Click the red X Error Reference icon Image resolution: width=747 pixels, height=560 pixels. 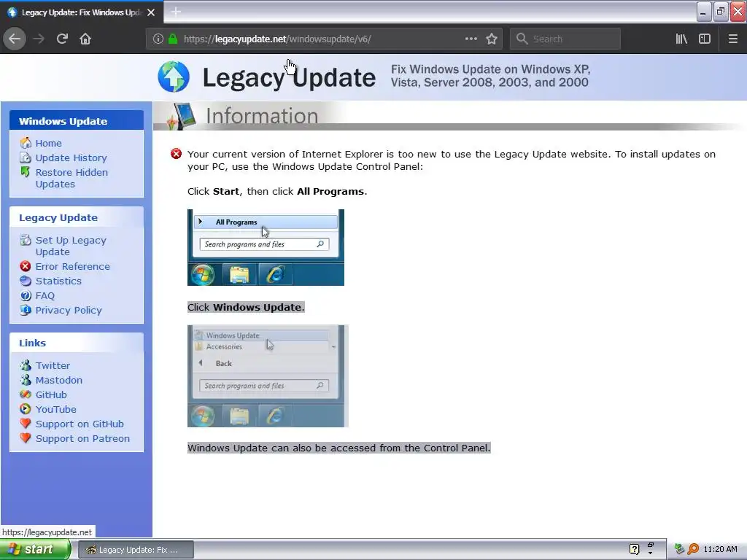coord(26,266)
